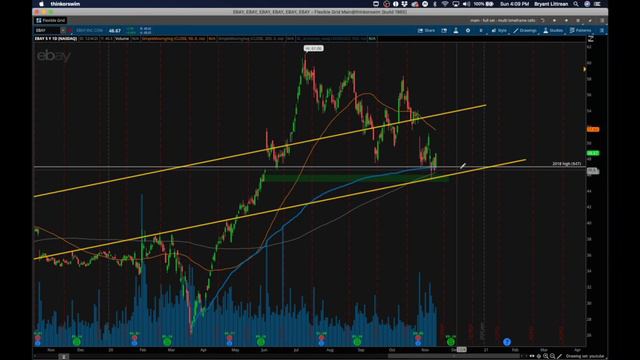Open the Style menu
This screenshot has height=360, width=640.
pyautogui.click(x=499, y=31)
